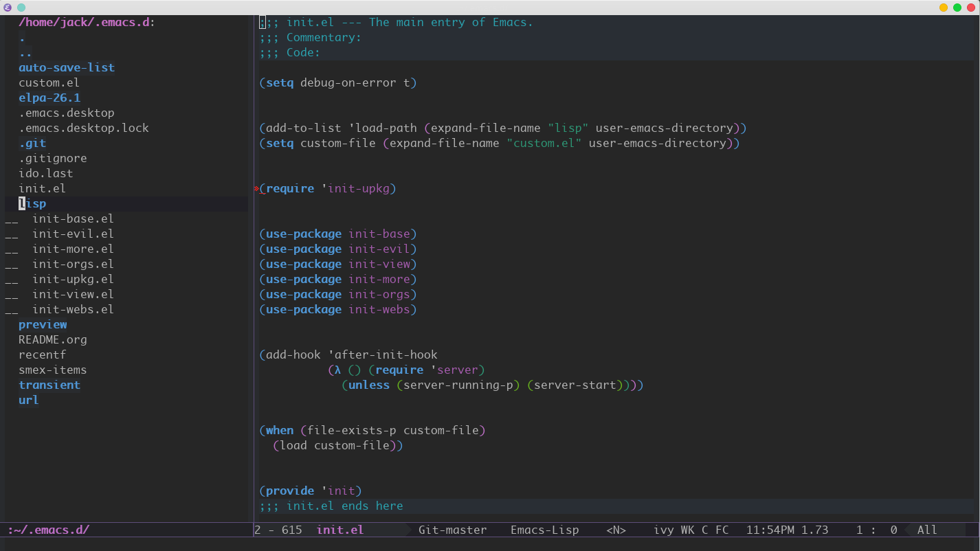Click the "custom.el" string in code
980x551 pixels.
click(x=544, y=143)
